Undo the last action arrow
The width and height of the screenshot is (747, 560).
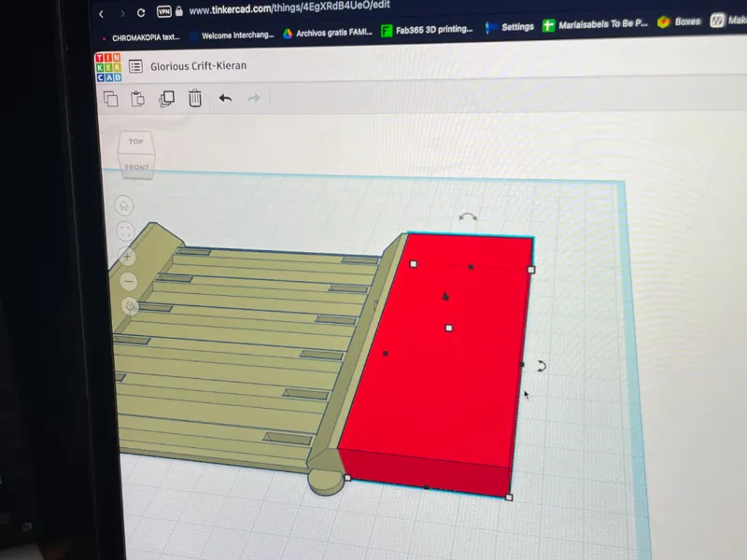click(x=225, y=98)
